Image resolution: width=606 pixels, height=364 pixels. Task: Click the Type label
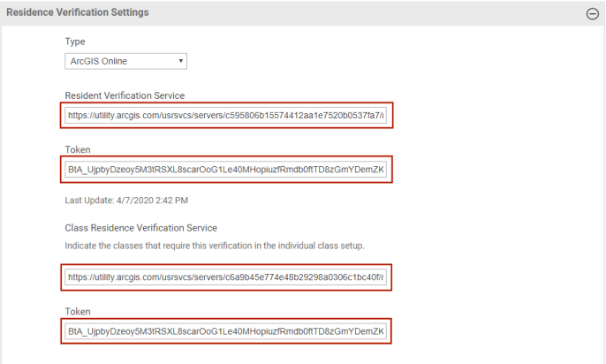[75, 42]
